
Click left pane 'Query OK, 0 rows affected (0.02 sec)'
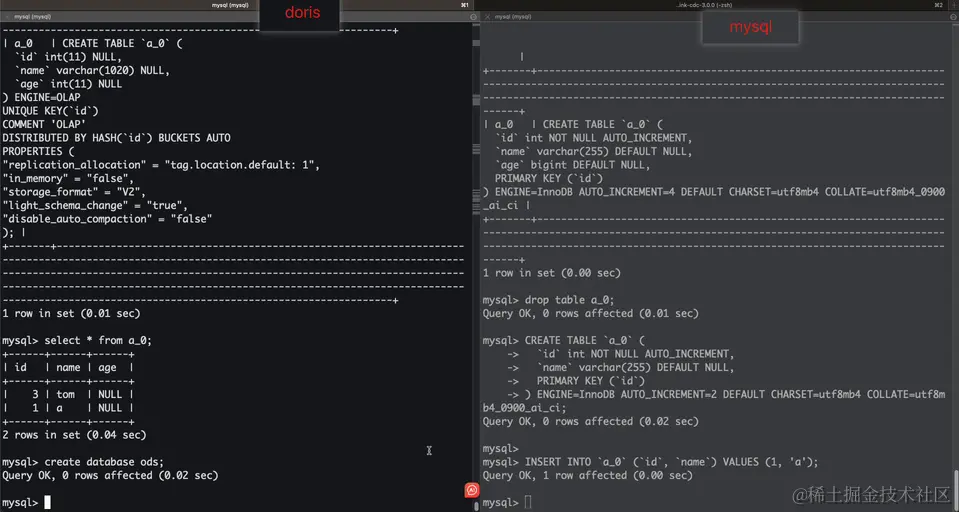(x=110, y=475)
